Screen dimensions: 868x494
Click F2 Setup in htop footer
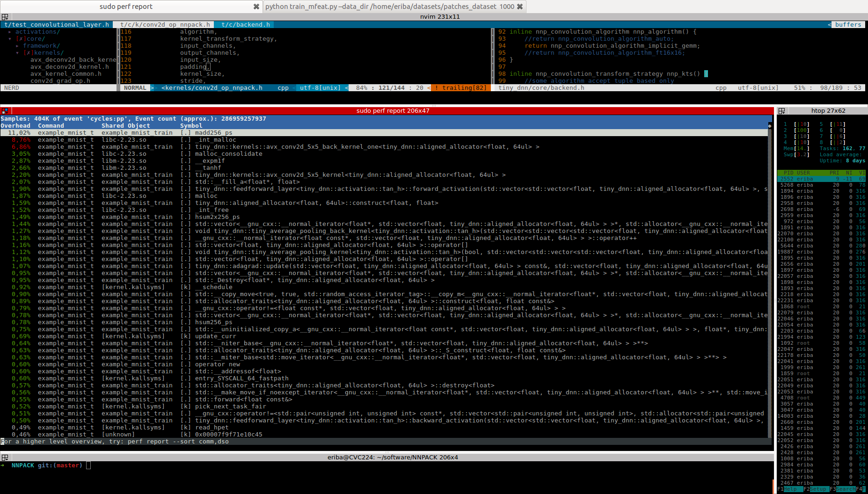tap(815, 489)
